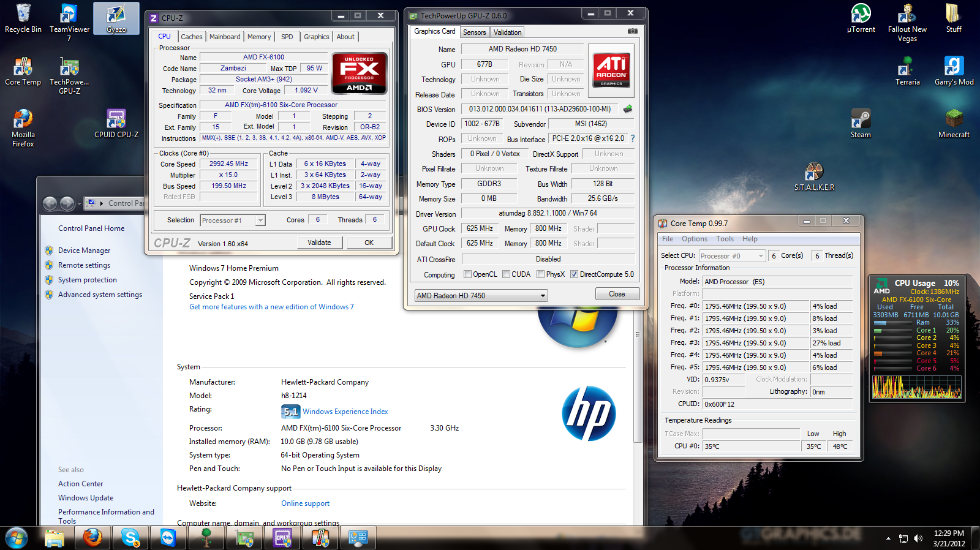Viewport: 980px width, 550px height.
Task: Uncheck the DirectCompute 5.0 checkbox
Action: (x=574, y=274)
